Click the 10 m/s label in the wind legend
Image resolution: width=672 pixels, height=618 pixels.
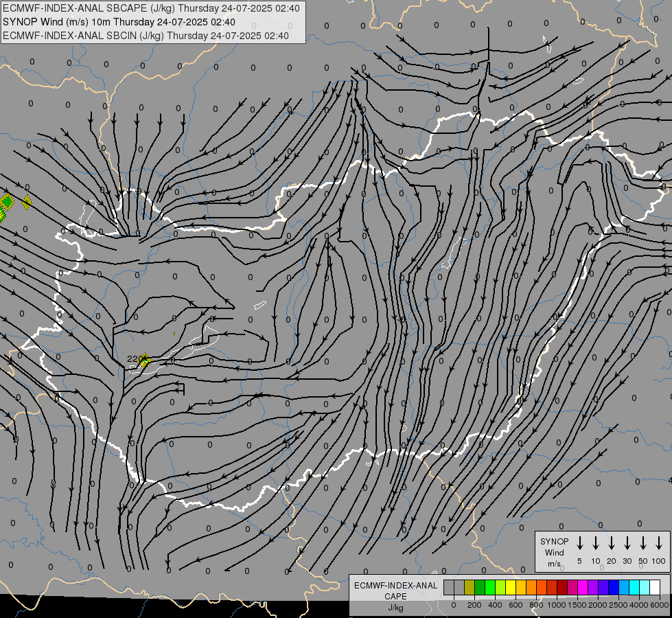596,561
